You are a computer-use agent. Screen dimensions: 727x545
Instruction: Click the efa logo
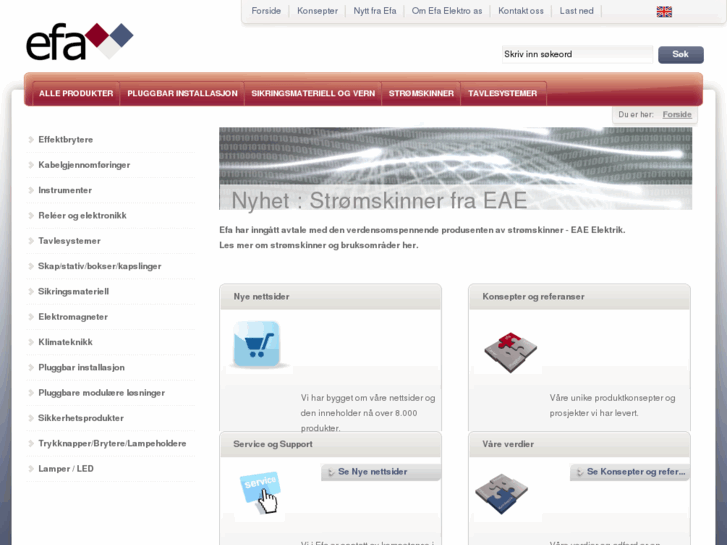click(x=79, y=41)
